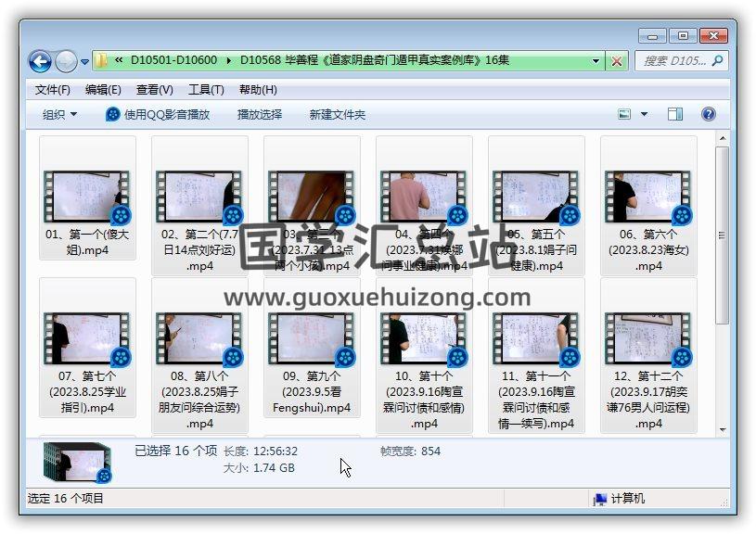The image size is (756, 534).
Task: Open the 工具(T) menu
Action: tap(205, 90)
